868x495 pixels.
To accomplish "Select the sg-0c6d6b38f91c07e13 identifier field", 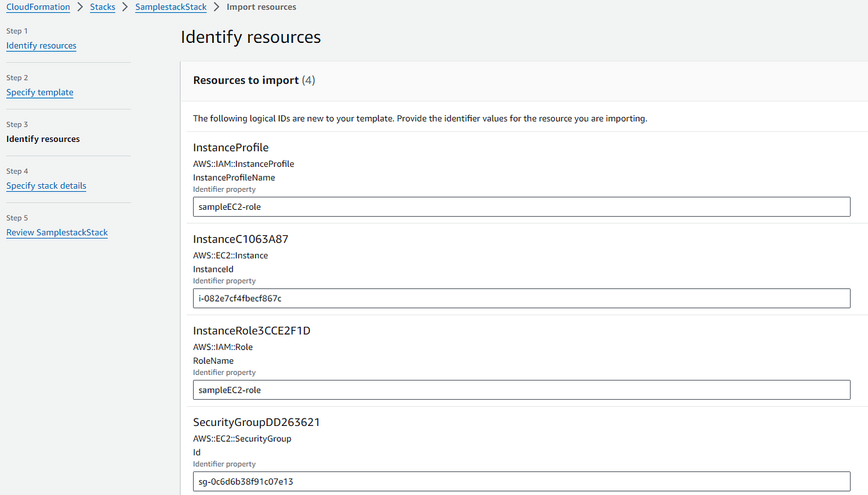I will [x=521, y=481].
